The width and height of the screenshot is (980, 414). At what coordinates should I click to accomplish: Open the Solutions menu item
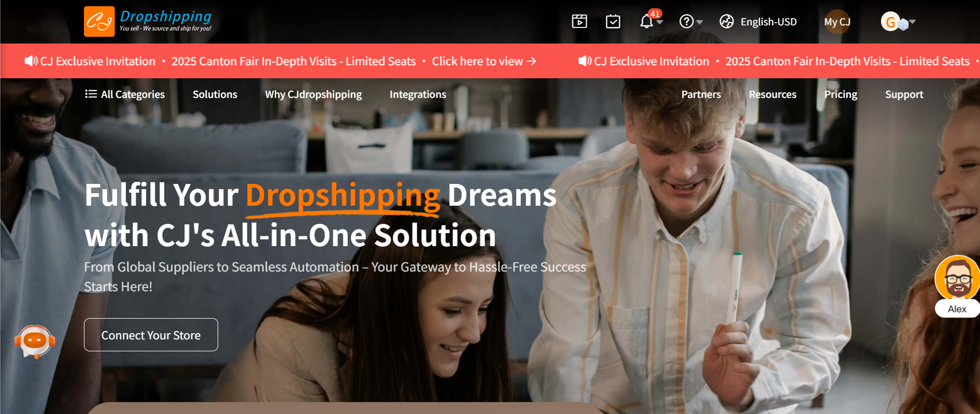click(x=215, y=94)
